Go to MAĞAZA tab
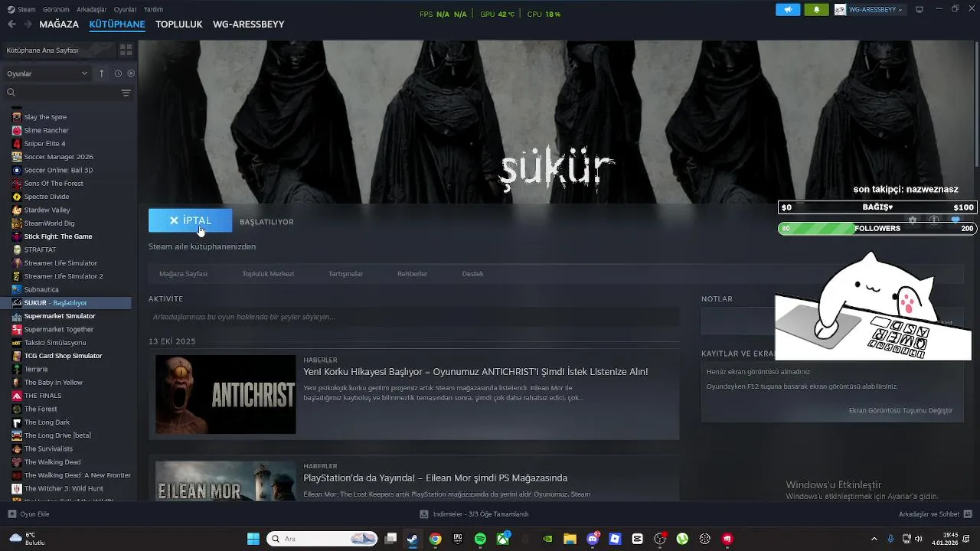980x551 pixels. pyautogui.click(x=59, y=24)
